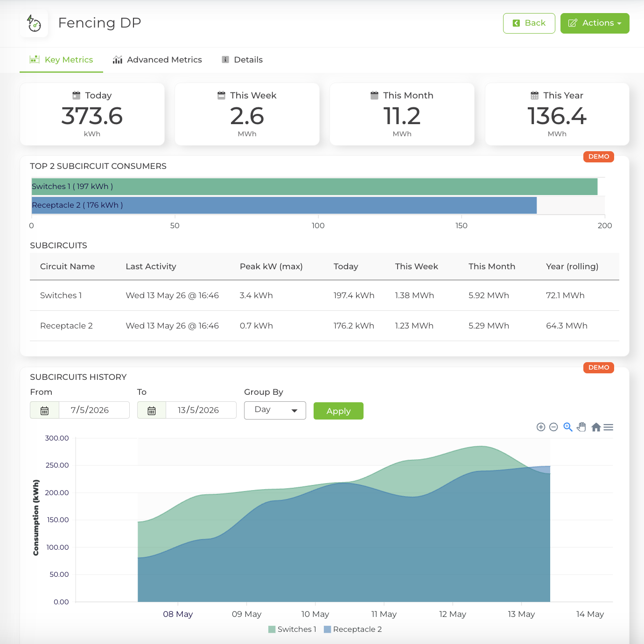Screen dimensions: 644x644
Task: Expand the Actions dropdown button
Action: 595,23
